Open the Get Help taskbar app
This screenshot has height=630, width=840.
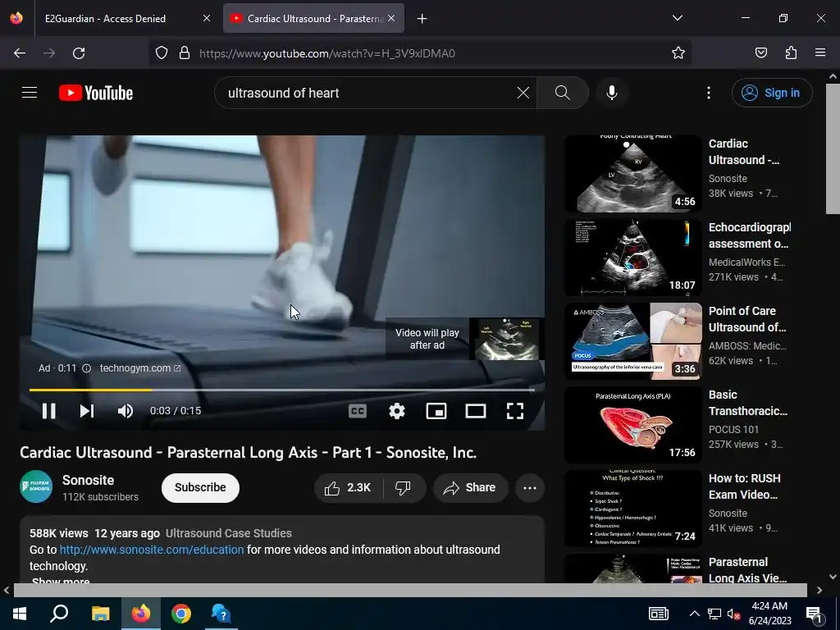tap(221, 614)
